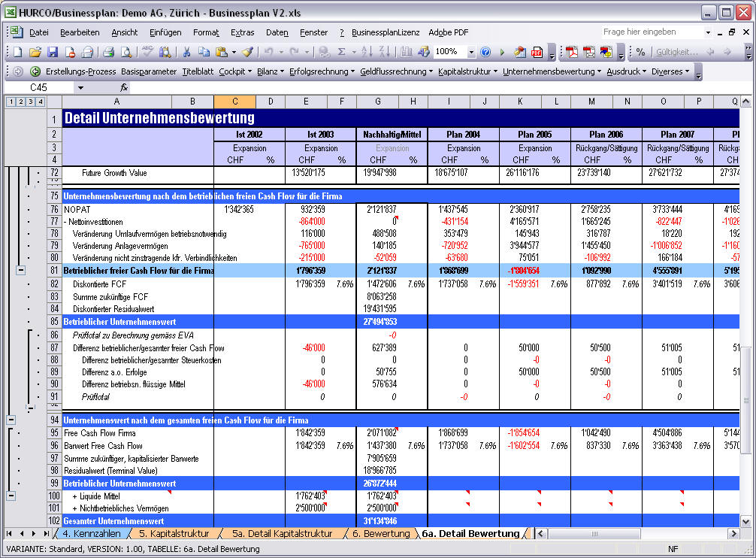Open the Diverses dropdown menu
The image size is (756, 558).
click(670, 72)
